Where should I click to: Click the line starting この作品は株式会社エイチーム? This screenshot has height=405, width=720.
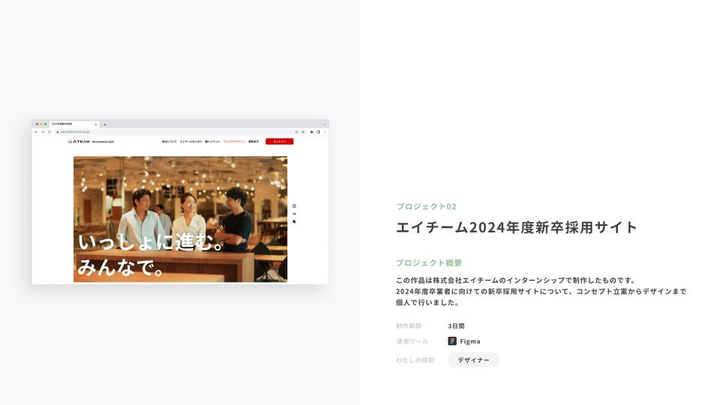click(516, 280)
